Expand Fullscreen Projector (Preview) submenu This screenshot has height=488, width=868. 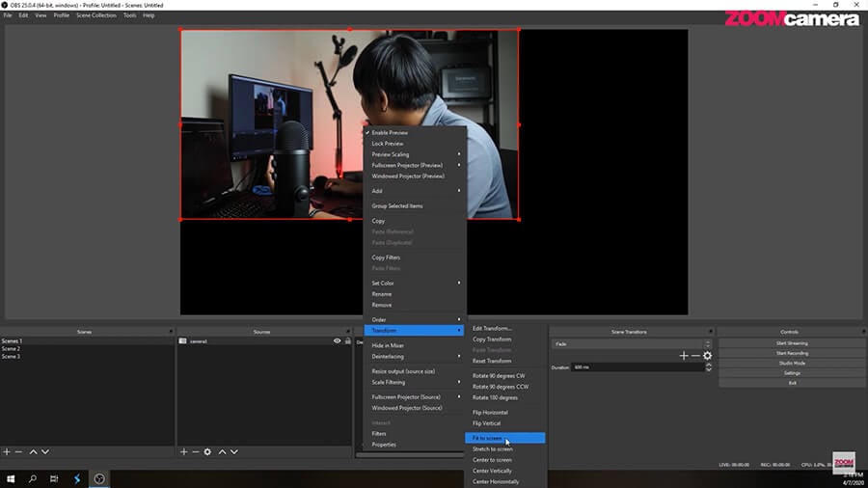[x=415, y=166]
